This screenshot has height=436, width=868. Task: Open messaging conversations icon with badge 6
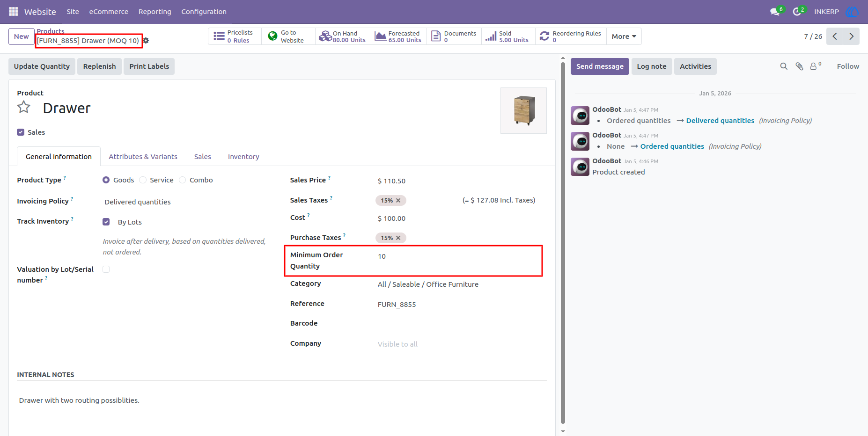click(775, 12)
